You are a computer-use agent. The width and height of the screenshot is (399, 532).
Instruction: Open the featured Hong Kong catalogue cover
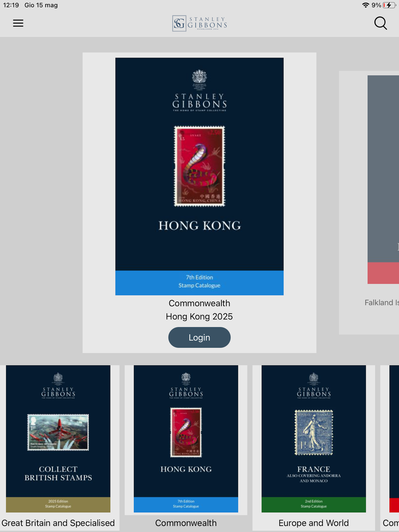click(x=199, y=176)
